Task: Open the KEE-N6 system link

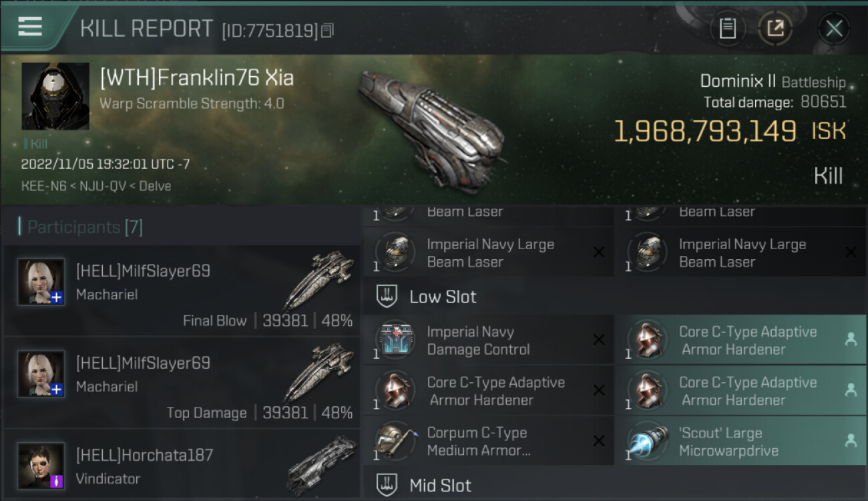Action: 43,186
